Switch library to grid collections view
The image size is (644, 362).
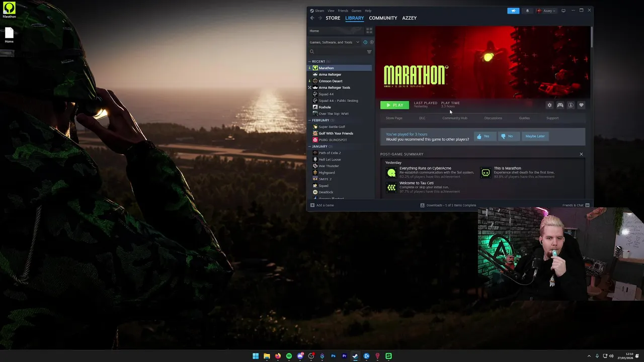369,31
